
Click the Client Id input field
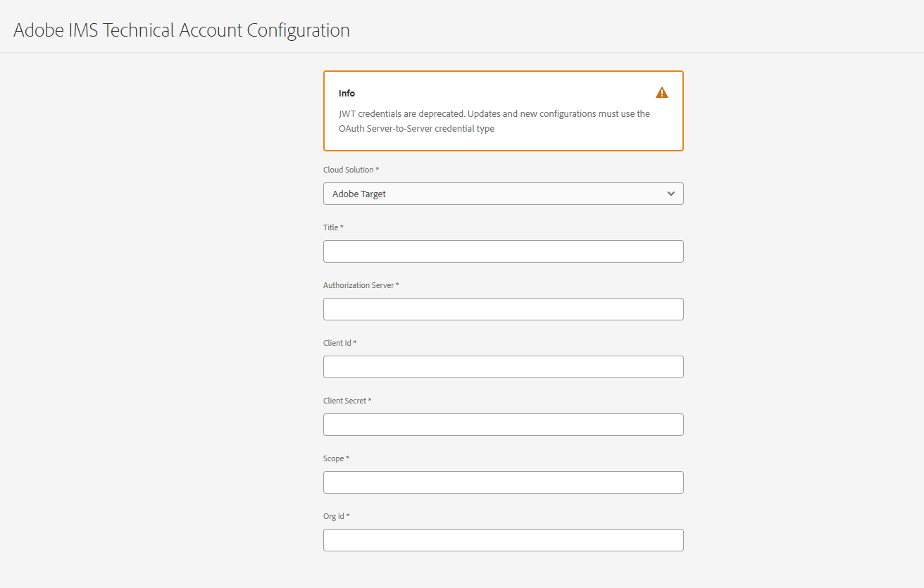click(x=503, y=366)
